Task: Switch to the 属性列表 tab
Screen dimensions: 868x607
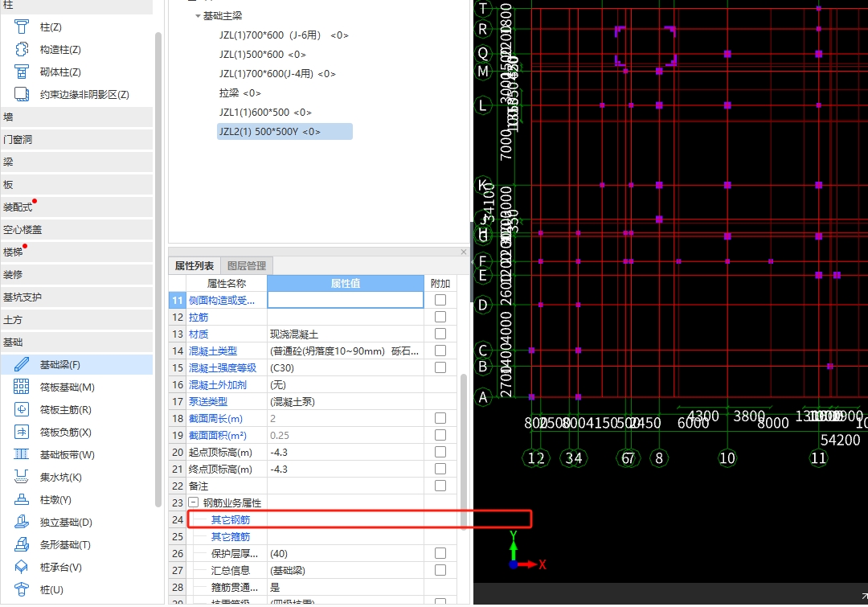Action: point(194,266)
